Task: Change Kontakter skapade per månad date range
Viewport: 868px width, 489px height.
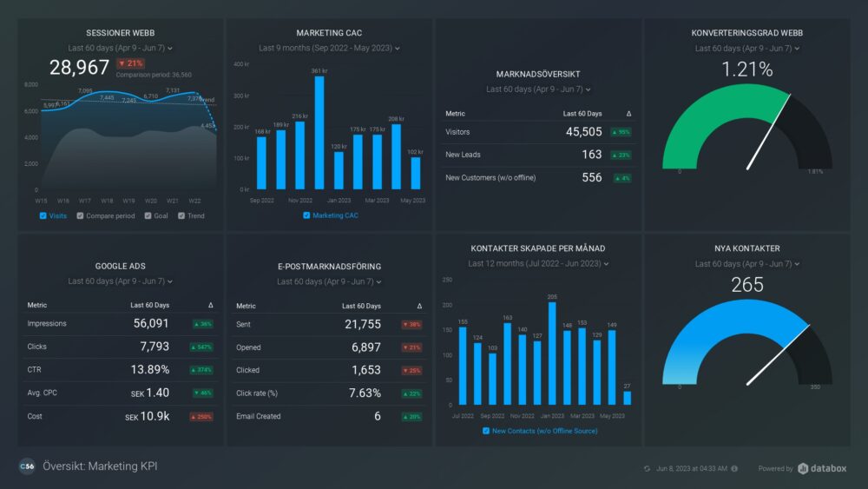Action: click(537, 263)
